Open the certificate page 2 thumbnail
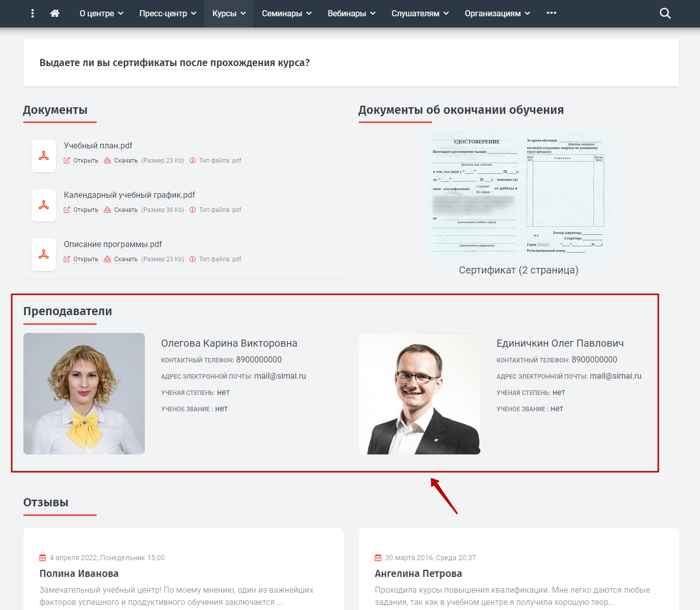This screenshot has width=700, height=610. tap(519, 195)
